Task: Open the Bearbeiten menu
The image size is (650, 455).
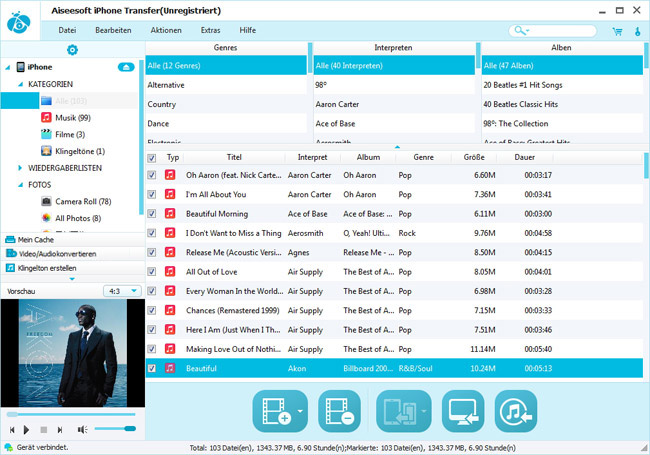Action: click(x=113, y=30)
